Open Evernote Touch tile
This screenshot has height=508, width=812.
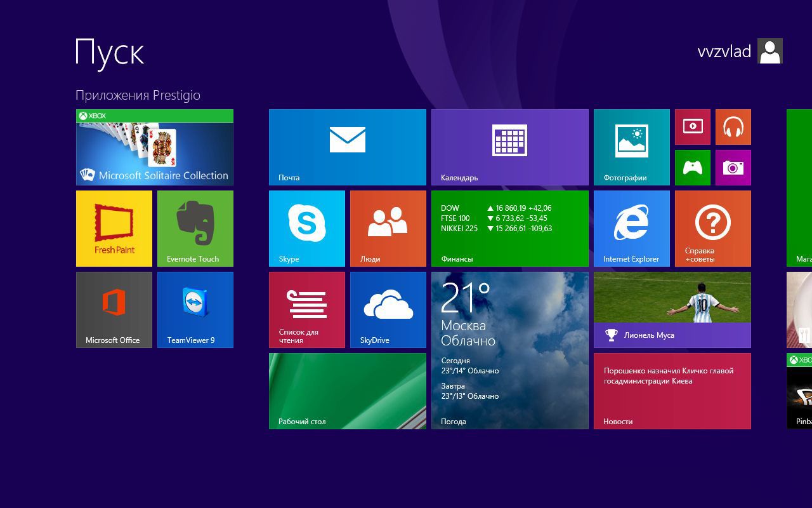pyautogui.click(x=195, y=229)
